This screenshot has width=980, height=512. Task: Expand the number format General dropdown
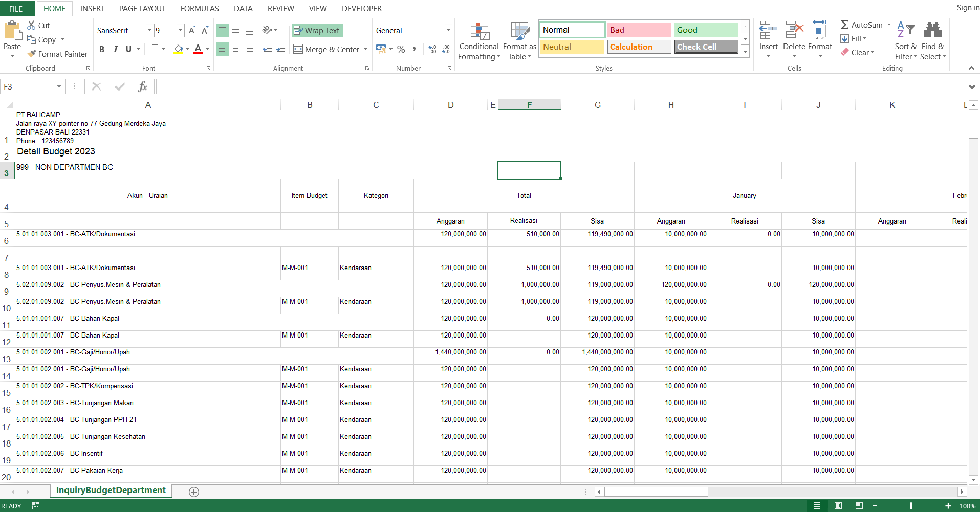[448, 30]
